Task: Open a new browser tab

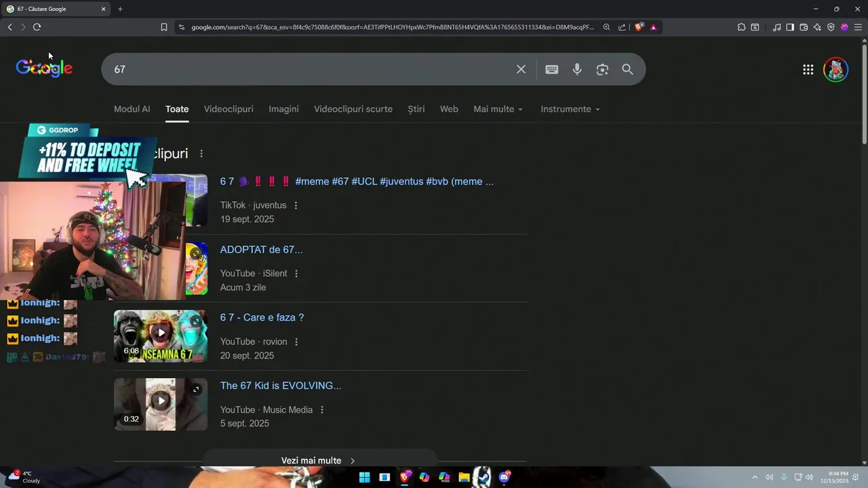Action: pos(120,9)
